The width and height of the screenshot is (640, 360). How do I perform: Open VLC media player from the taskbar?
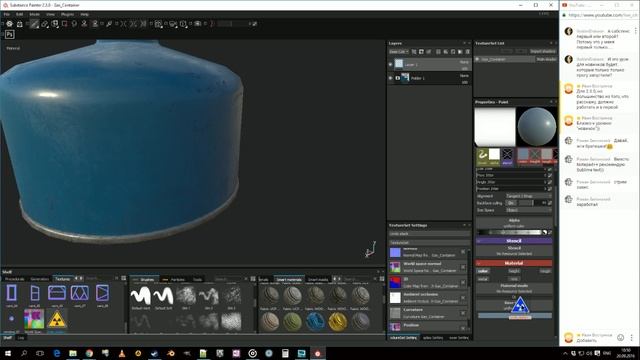coord(122,353)
